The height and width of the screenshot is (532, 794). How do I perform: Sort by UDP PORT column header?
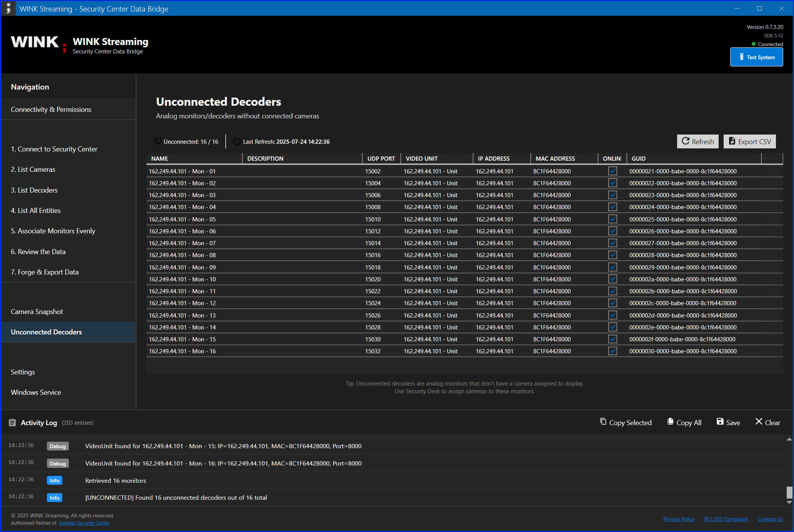[381, 158]
